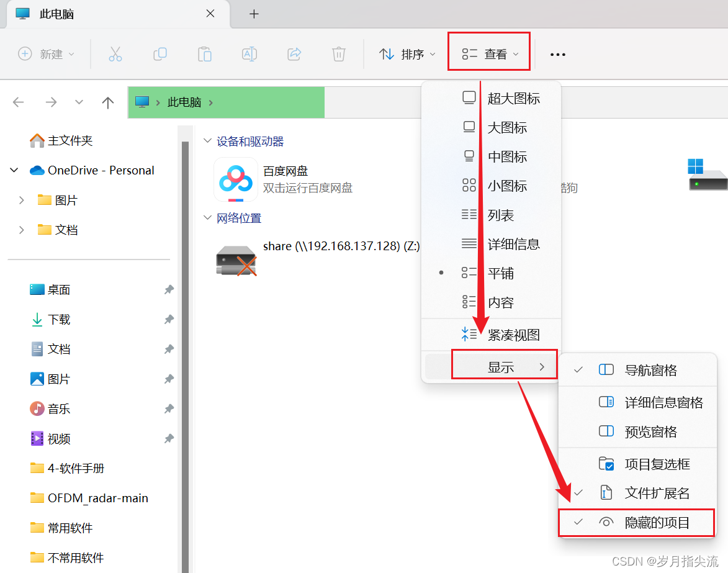The image size is (728, 573).
Task: Choose 小图标 small icons view
Action: point(491,186)
